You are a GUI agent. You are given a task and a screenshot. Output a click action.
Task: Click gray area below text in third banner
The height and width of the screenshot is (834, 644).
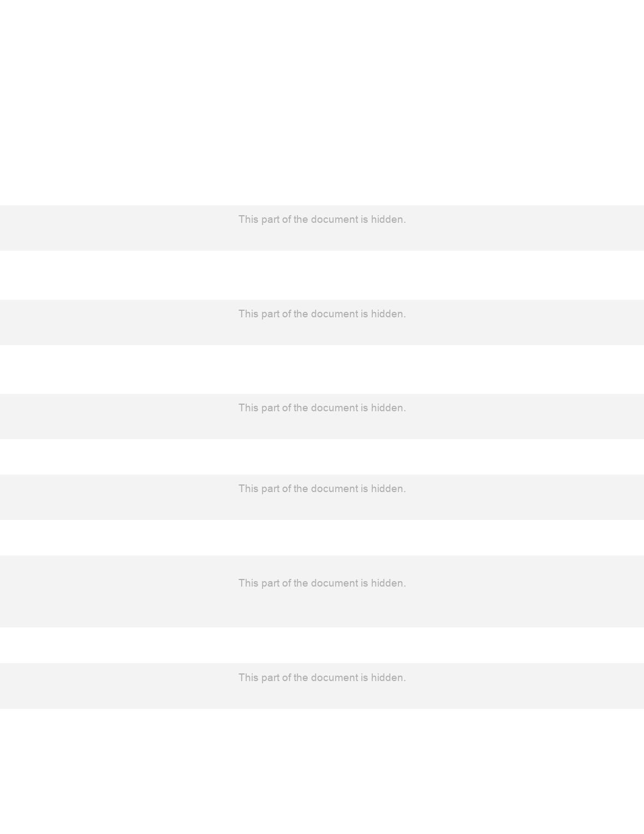click(322, 427)
